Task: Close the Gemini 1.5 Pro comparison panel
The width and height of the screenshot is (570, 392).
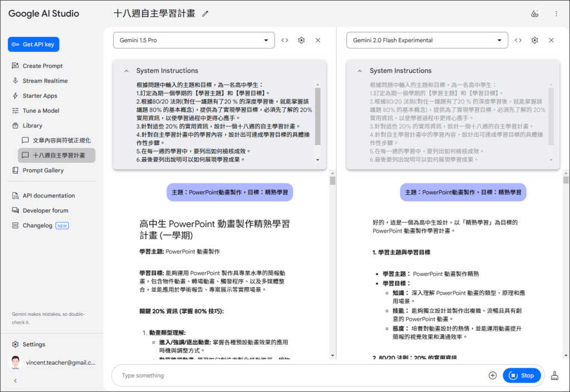Action: (x=318, y=40)
